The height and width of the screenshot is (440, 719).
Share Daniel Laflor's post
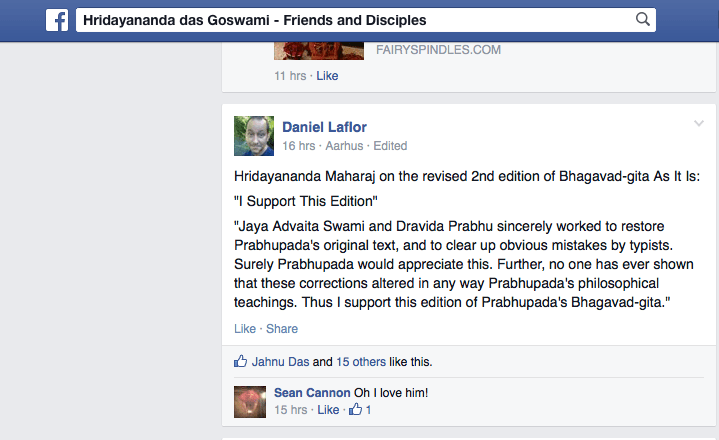coord(282,329)
